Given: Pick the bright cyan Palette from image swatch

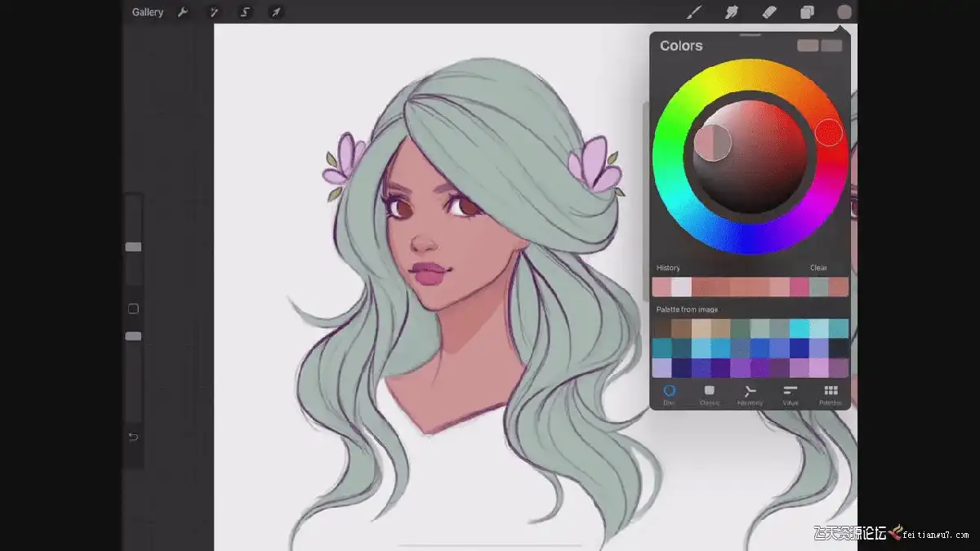Looking at the screenshot, I should tap(800, 329).
